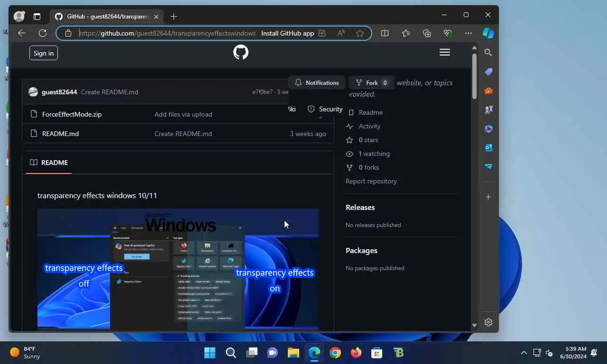Viewport: 607px width, 364px height.
Task: Open Microsoft Store from taskbar
Action: [x=377, y=353]
